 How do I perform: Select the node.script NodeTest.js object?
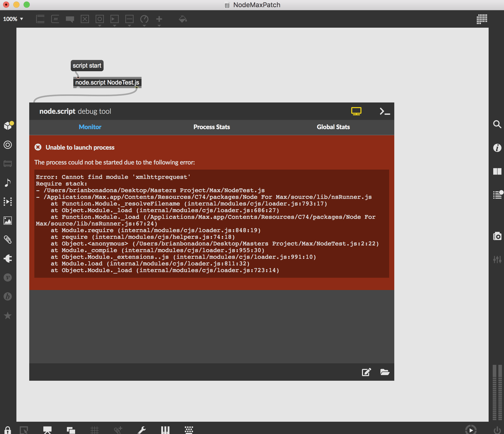tap(107, 82)
